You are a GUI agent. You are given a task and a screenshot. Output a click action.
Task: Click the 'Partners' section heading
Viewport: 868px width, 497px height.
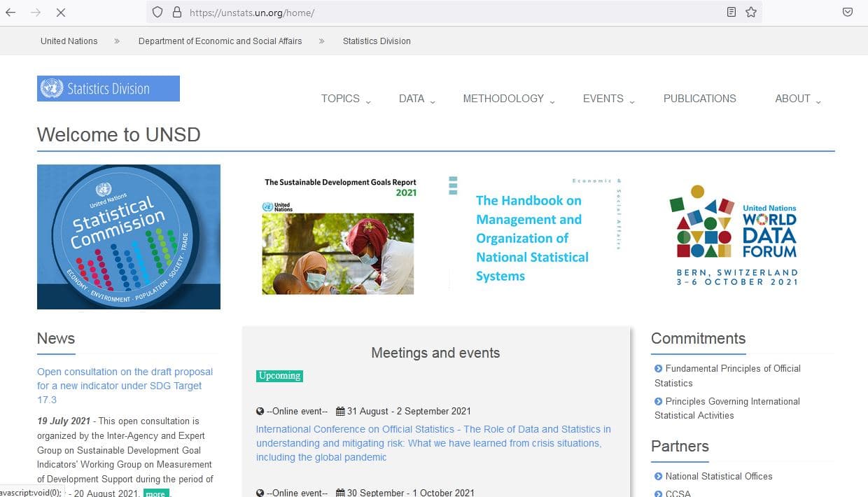point(680,446)
